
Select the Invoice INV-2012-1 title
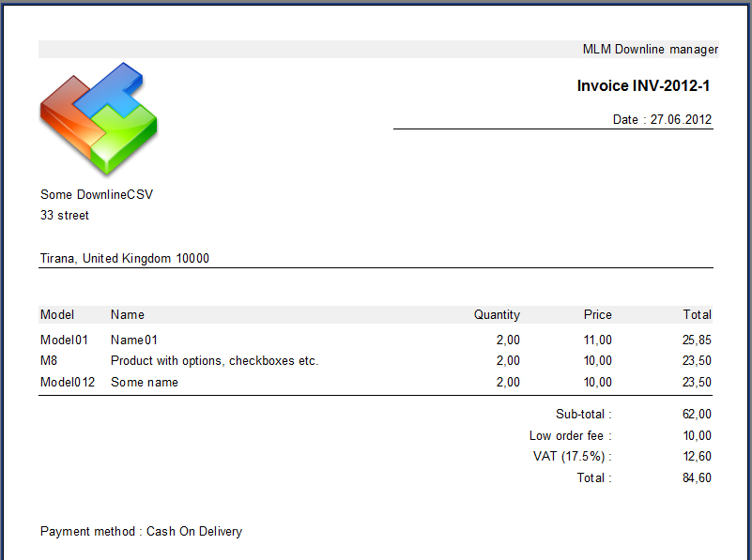(x=643, y=86)
